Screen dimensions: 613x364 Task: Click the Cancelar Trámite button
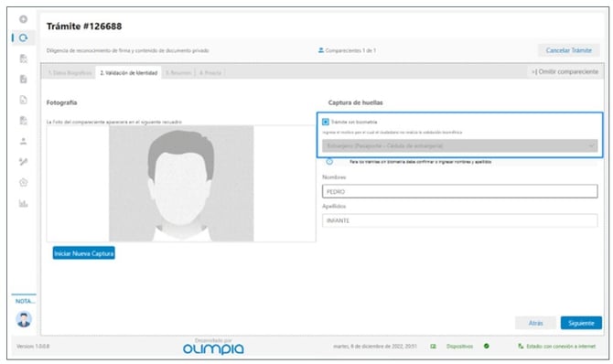click(569, 50)
